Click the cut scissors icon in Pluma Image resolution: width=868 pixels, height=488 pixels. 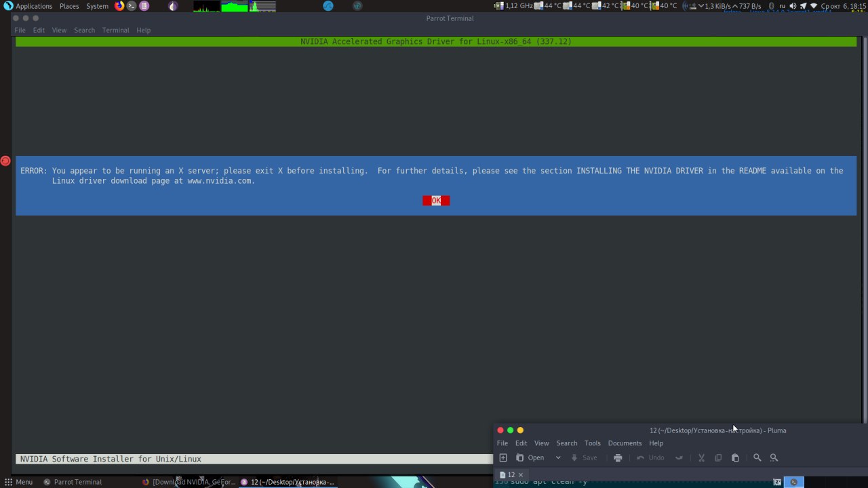pyautogui.click(x=701, y=457)
